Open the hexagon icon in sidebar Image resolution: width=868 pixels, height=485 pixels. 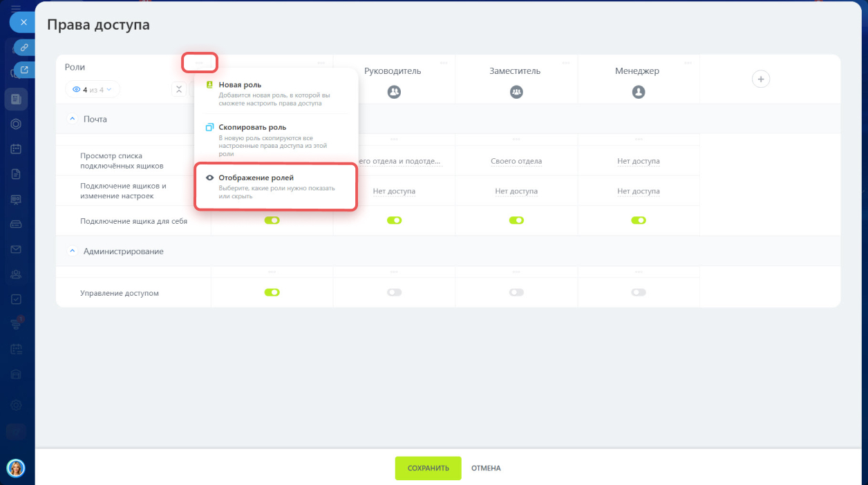coord(16,124)
